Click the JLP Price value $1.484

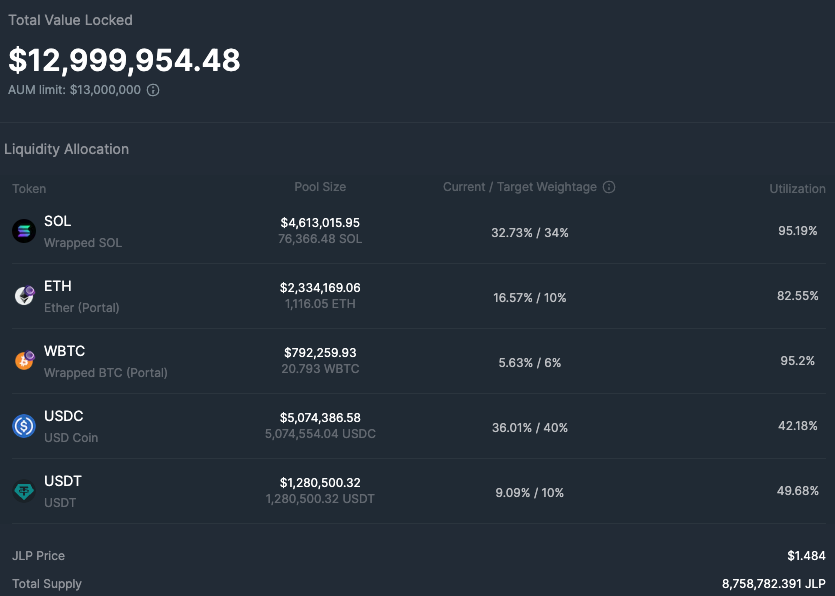point(806,556)
